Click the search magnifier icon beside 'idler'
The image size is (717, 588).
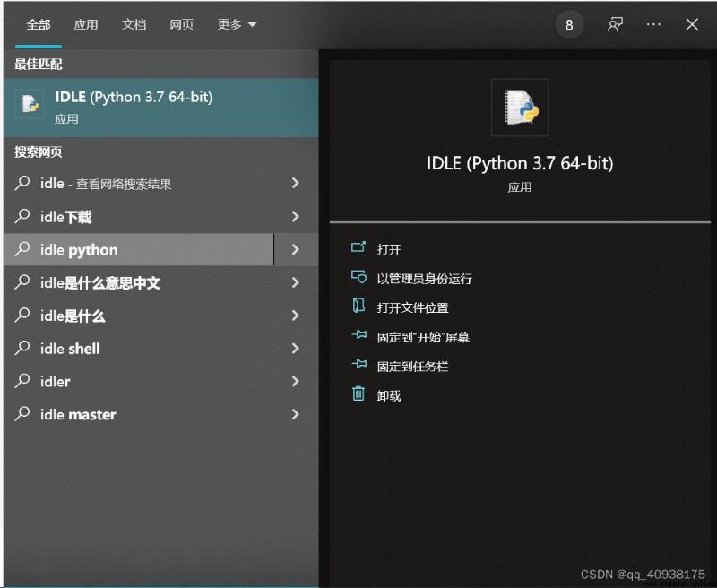click(22, 381)
